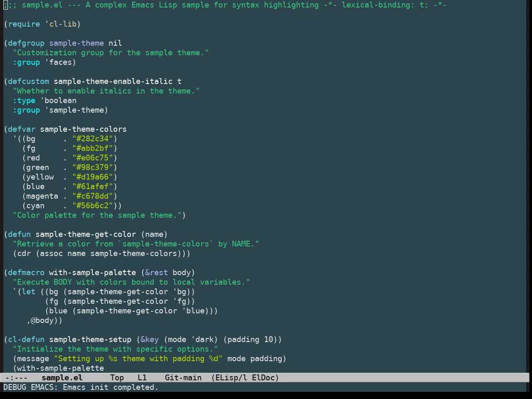Click :group 'sample-theme line
Image resolution: width=532 pixels, height=399 pixels.
click(x=60, y=110)
